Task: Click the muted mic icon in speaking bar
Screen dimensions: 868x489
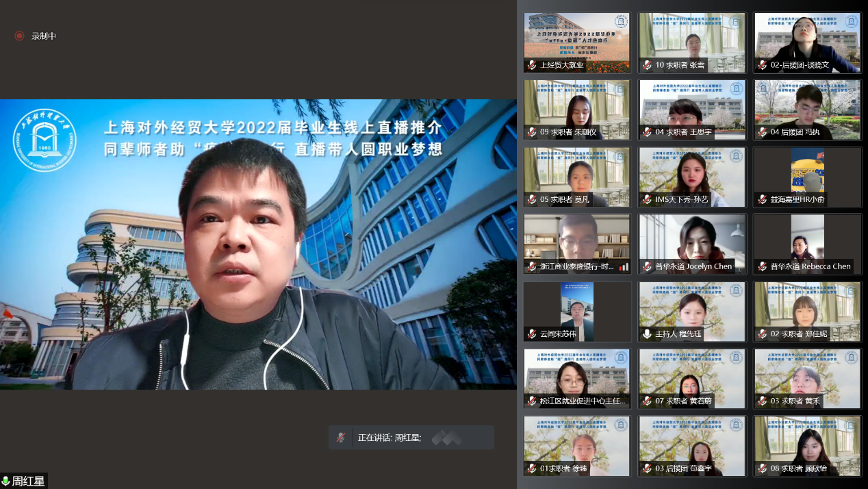Action: coord(340,437)
